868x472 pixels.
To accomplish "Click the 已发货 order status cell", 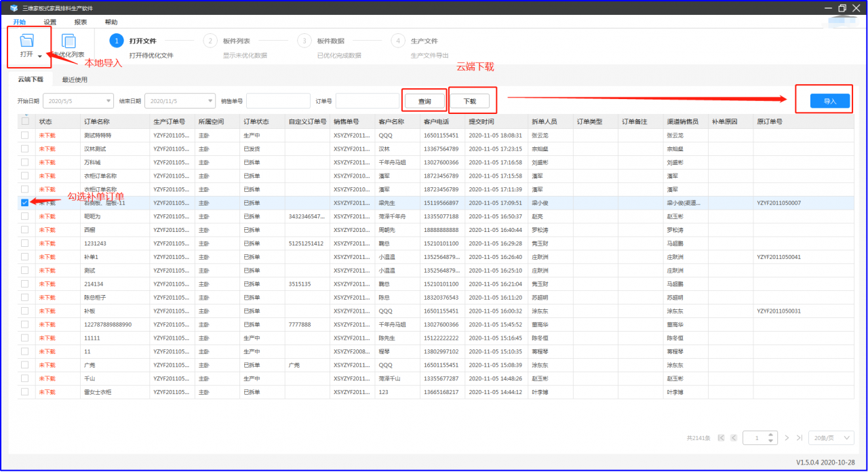I will (252, 149).
